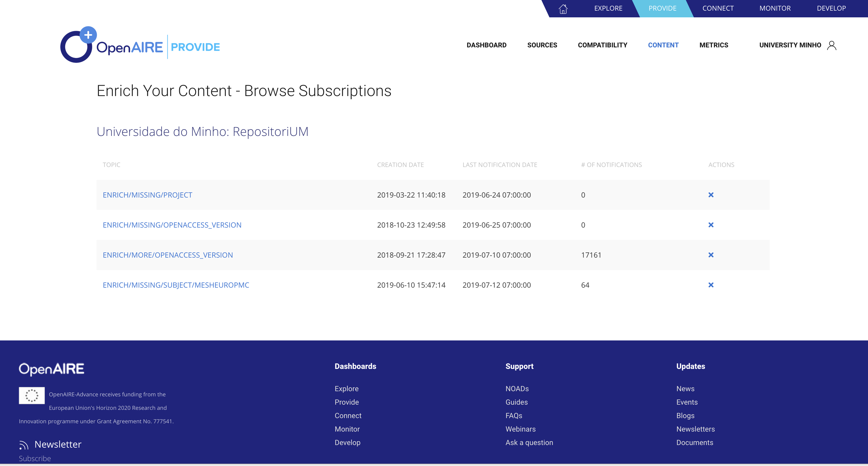Open the NOADs support link

tap(517, 389)
